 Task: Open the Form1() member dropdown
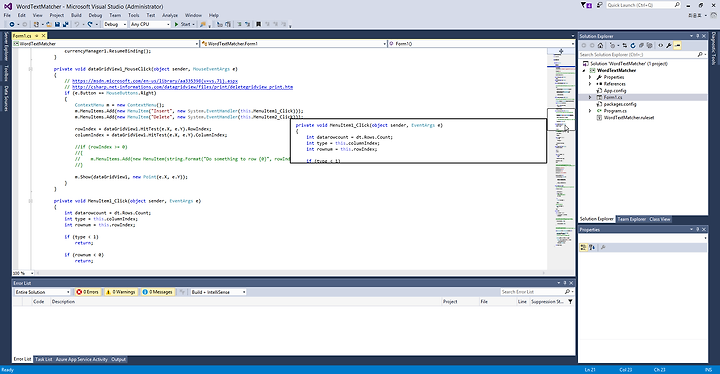pos(481,44)
